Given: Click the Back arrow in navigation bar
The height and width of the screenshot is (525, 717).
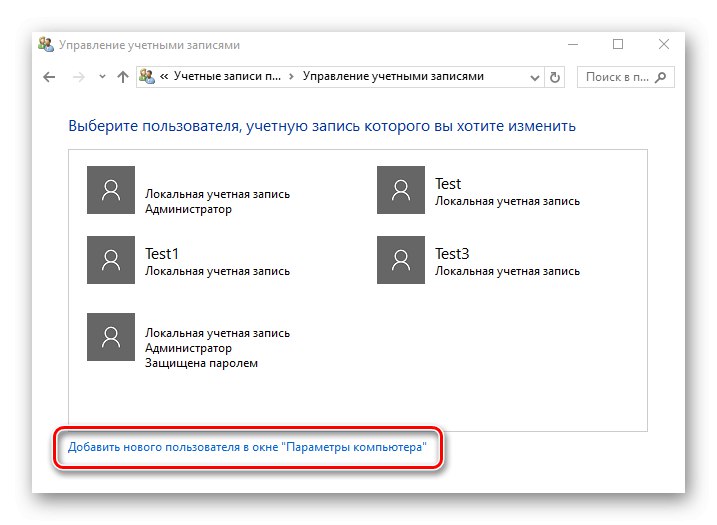Looking at the screenshot, I should click(49, 77).
